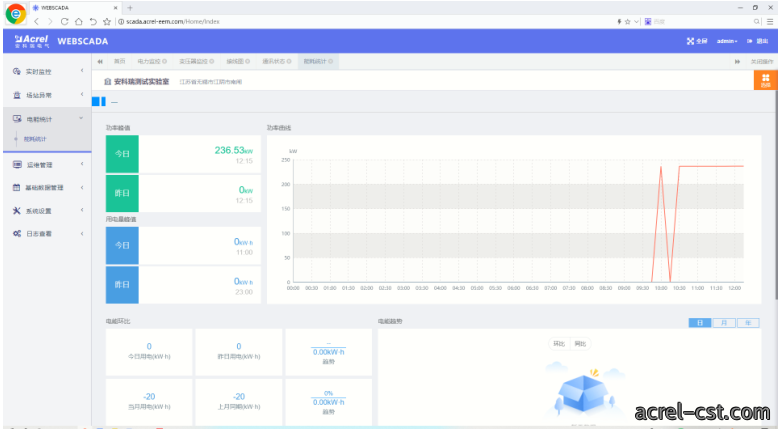
Task: Click the tabs scroll-left double arrow
Action: pyautogui.click(x=100, y=61)
